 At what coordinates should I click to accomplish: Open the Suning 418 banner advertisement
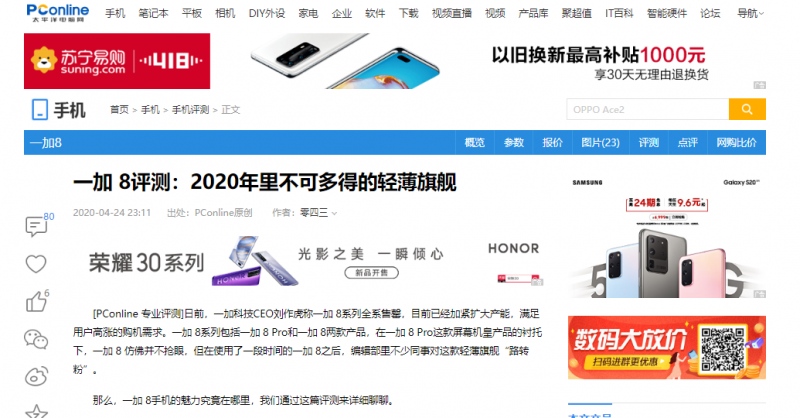pyautogui.click(x=117, y=61)
